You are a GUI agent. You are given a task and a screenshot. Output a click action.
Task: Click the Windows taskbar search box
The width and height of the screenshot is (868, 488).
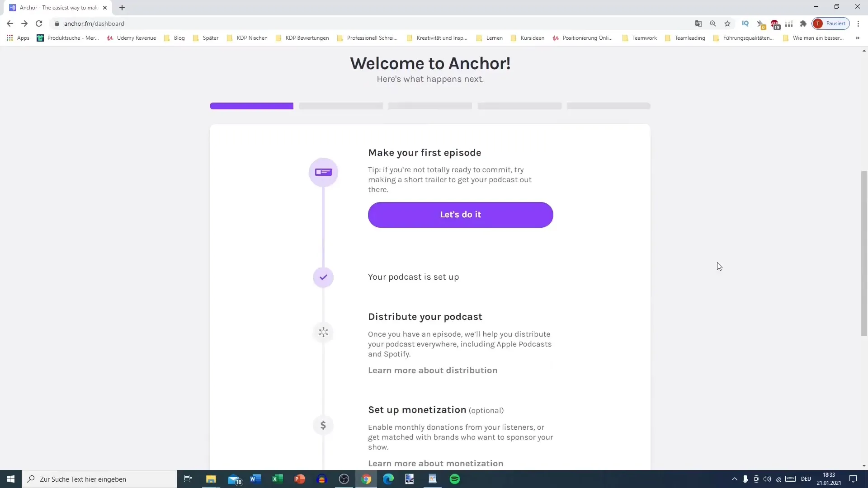coord(99,479)
